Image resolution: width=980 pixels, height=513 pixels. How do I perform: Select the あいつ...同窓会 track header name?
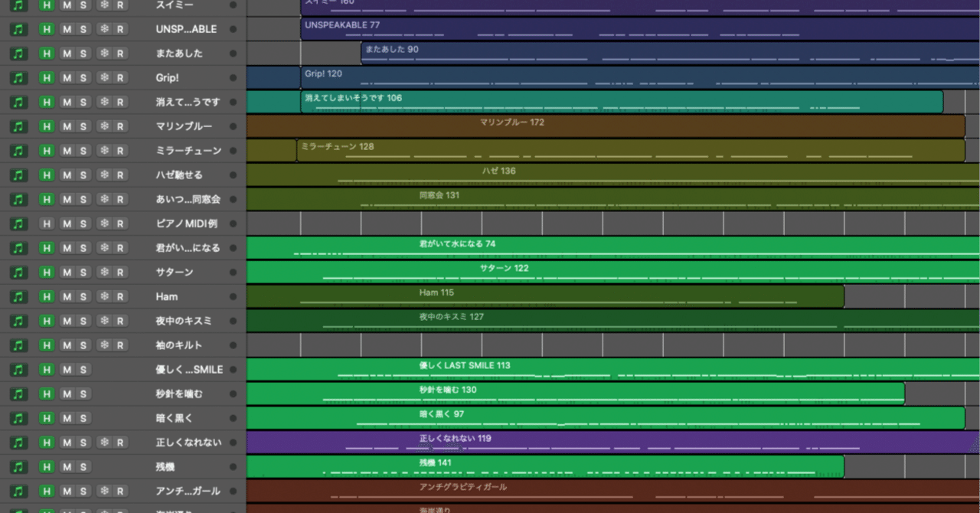pyautogui.click(x=188, y=199)
